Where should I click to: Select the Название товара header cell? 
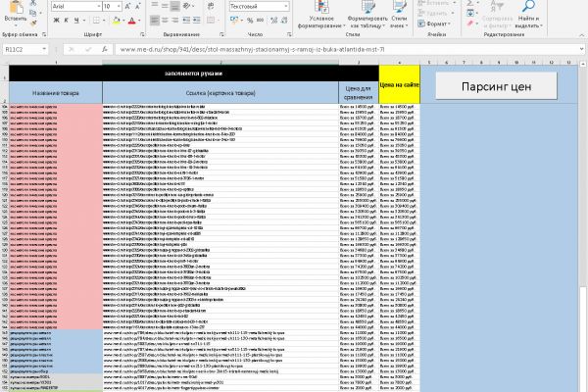click(x=56, y=93)
